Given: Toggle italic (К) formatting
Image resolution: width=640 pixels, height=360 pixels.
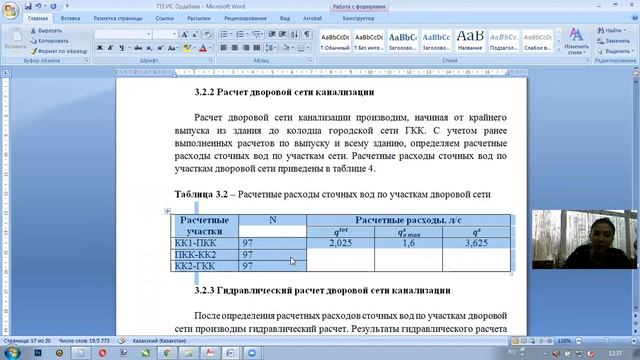Looking at the screenshot, I should pyautogui.click(x=110, y=48).
